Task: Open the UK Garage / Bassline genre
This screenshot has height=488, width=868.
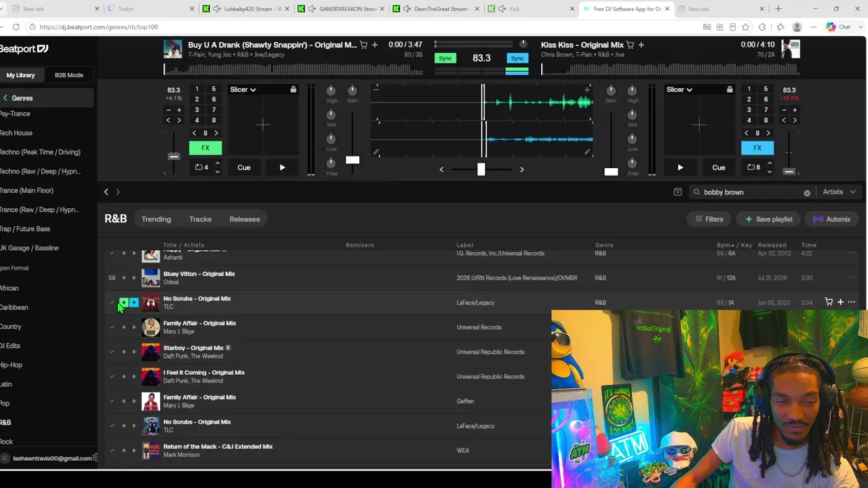Action: click(29, 248)
